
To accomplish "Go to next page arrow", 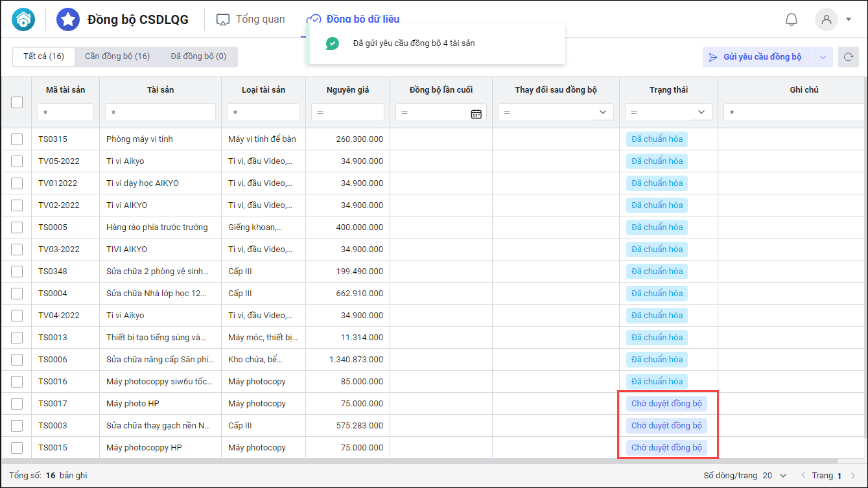I will pos(852,476).
